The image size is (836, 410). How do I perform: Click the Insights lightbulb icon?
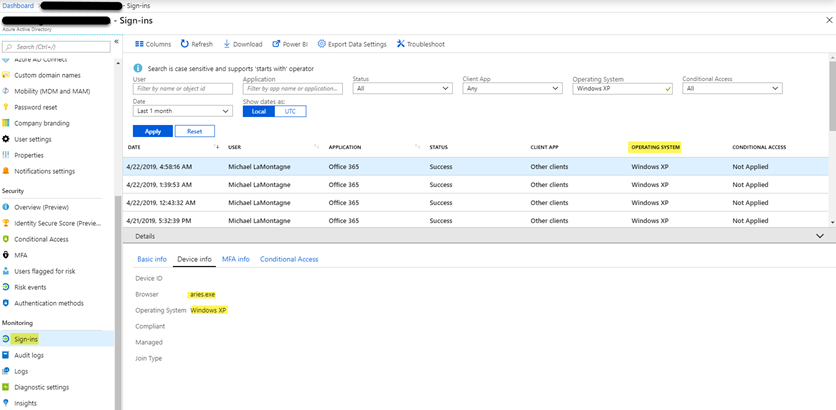click(6, 403)
